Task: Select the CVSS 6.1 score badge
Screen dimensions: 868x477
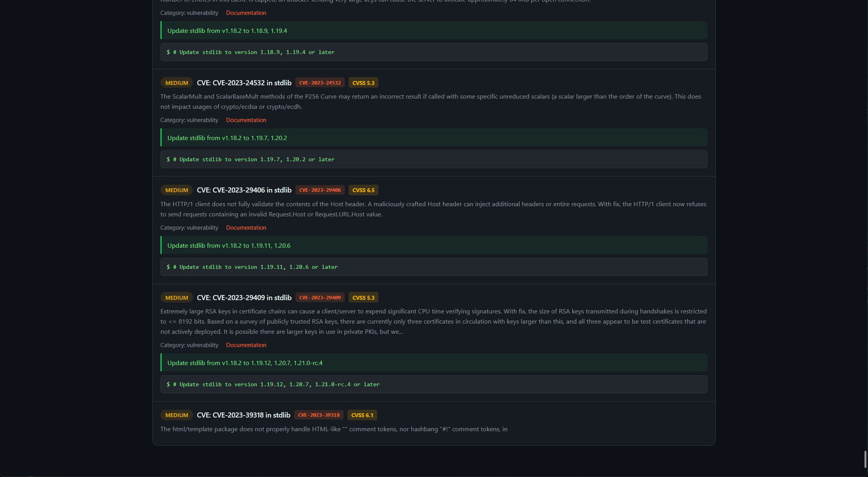Action: tap(362, 415)
